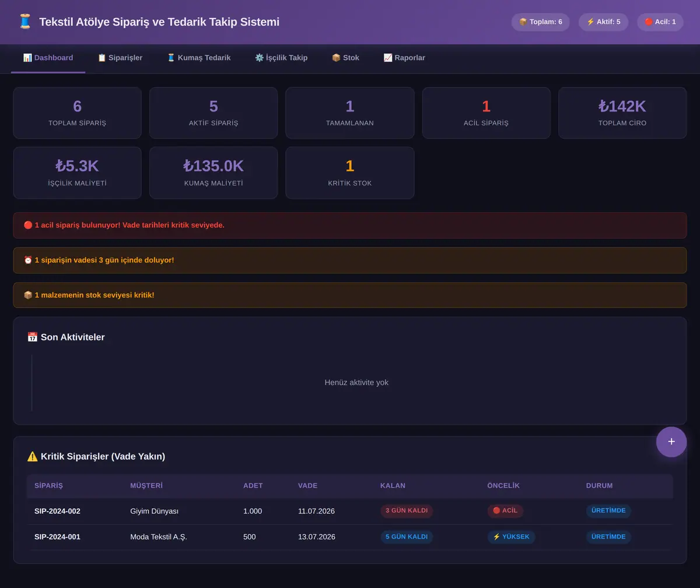Viewport: 700px width, 588px height.
Task: Click the Kalan column header
Action: [393, 486]
